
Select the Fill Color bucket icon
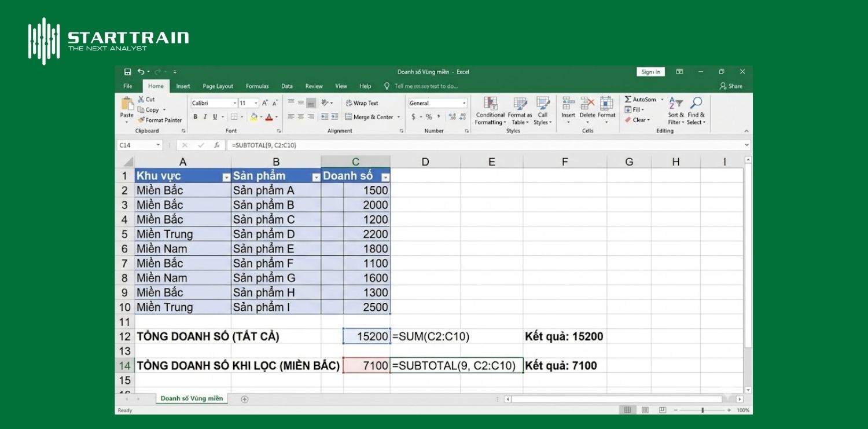pos(255,118)
